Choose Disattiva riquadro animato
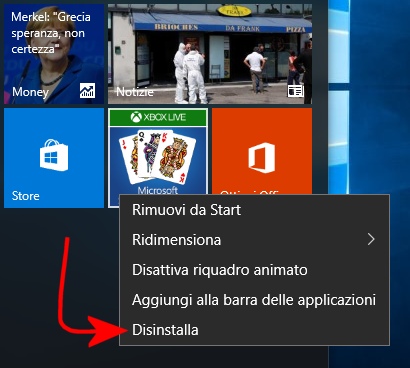The width and height of the screenshot is (410, 368). [254, 270]
